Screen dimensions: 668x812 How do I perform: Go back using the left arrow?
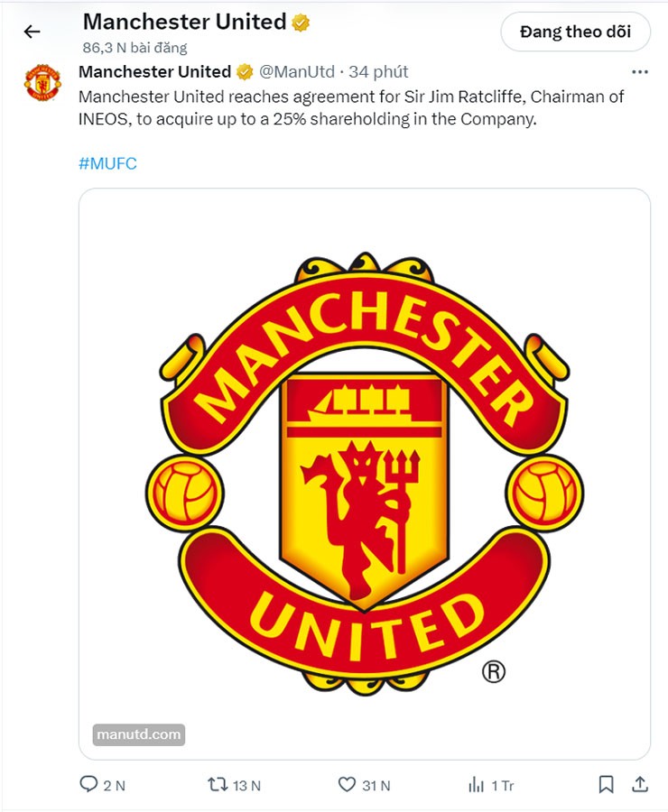tap(32, 32)
